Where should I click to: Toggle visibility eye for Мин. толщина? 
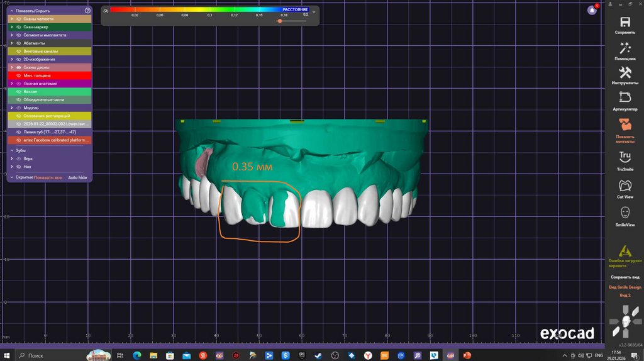pyautogui.click(x=19, y=75)
